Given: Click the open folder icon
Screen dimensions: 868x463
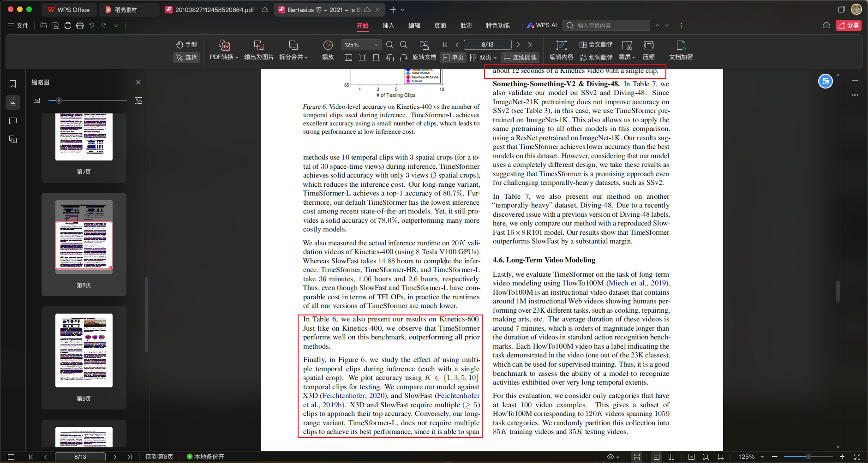Looking at the screenshot, I should coord(44,25).
